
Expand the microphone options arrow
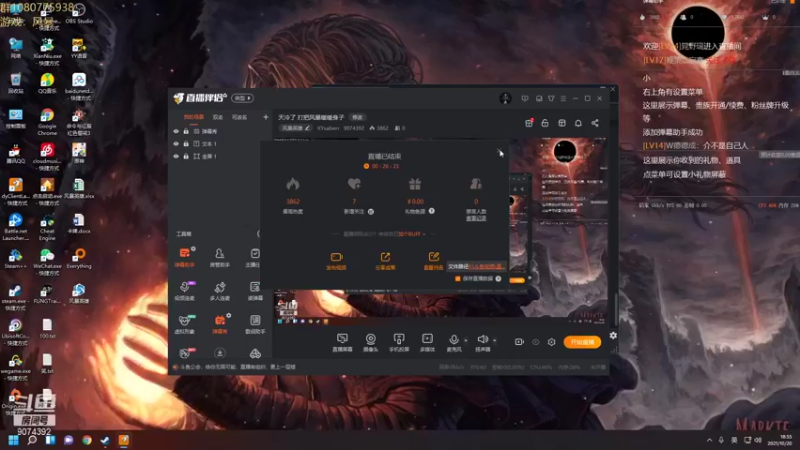click(466, 340)
